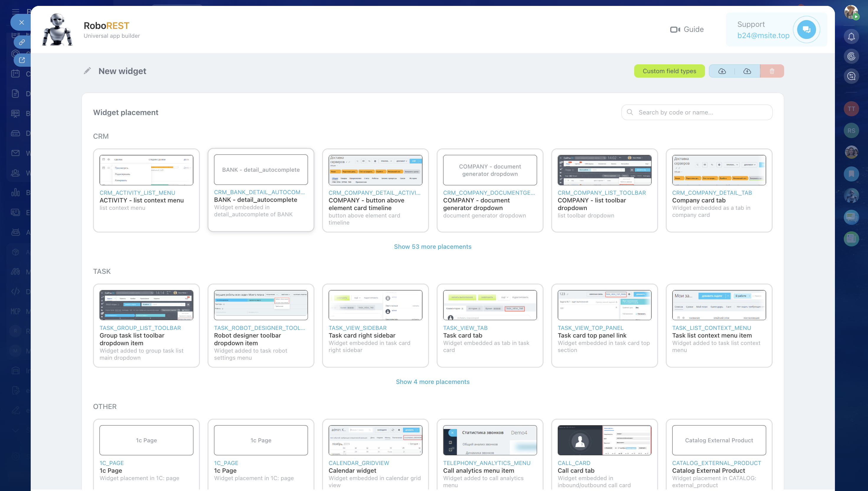Viewport: 868px width, 491px height.
Task: Expand Show 53 more placements
Action: [433, 246]
